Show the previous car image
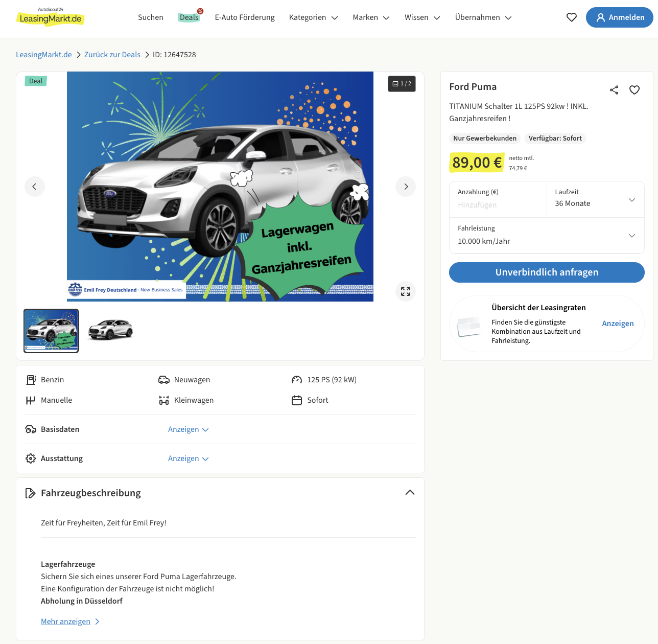 (x=35, y=187)
